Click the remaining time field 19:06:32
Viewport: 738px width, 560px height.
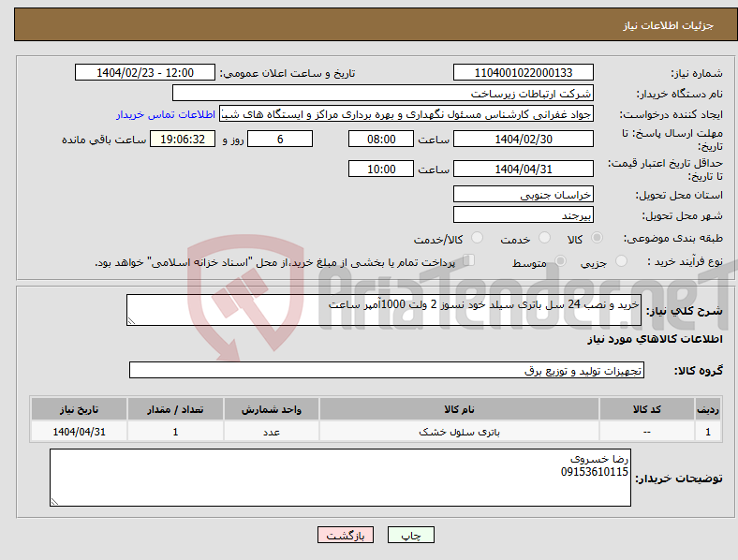point(183,139)
